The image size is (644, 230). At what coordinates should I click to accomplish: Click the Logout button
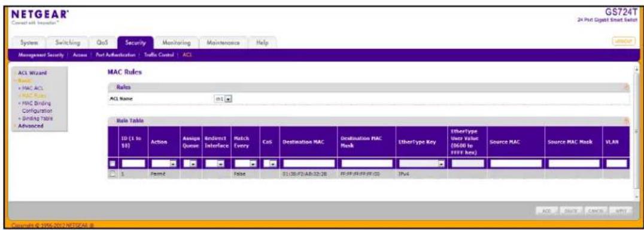623,41
